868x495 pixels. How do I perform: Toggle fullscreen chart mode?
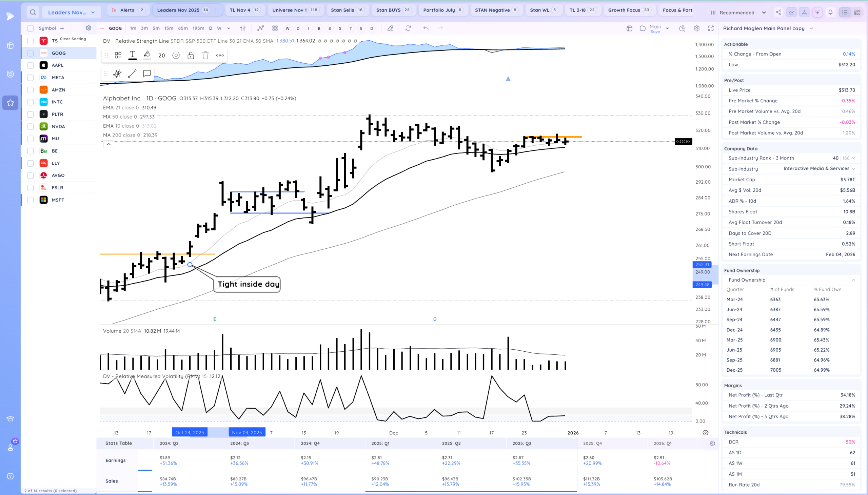coord(711,28)
